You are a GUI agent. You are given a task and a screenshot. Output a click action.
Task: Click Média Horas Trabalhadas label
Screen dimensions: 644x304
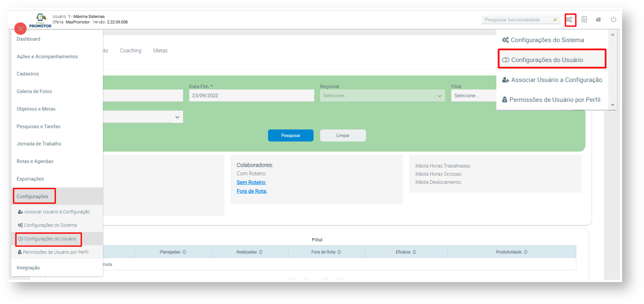(x=443, y=166)
